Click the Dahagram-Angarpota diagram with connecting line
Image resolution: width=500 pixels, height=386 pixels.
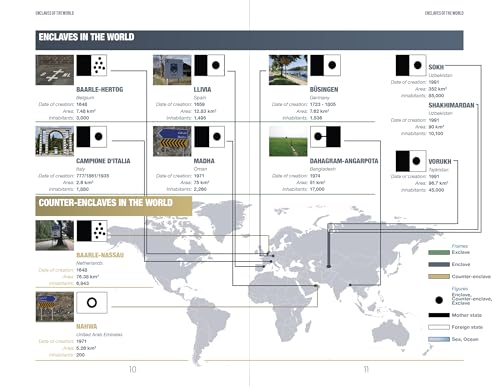325,137
